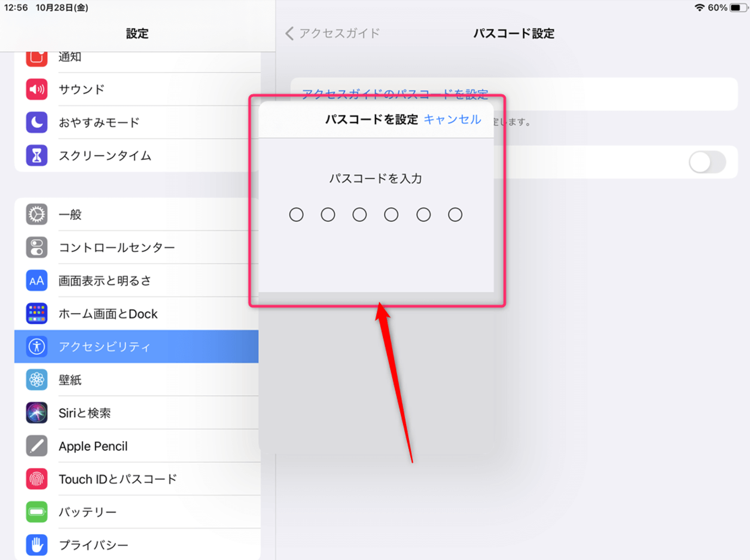Open the Apple Pencil icon
This screenshot has height=560, width=750.
(37, 446)
